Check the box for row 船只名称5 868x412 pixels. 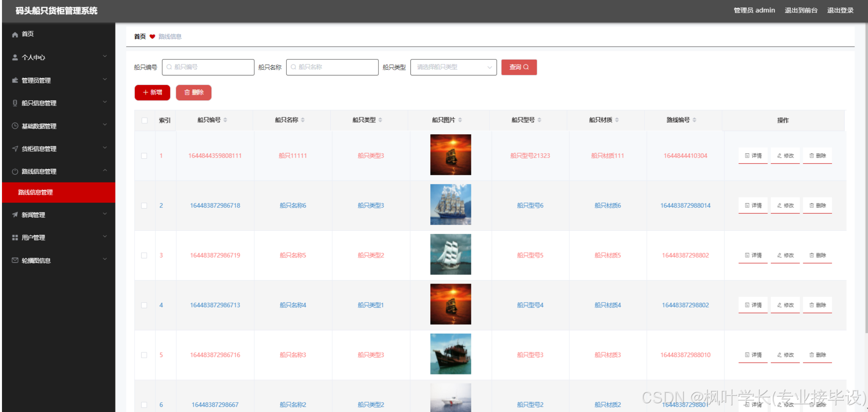(x=144, y=256)
